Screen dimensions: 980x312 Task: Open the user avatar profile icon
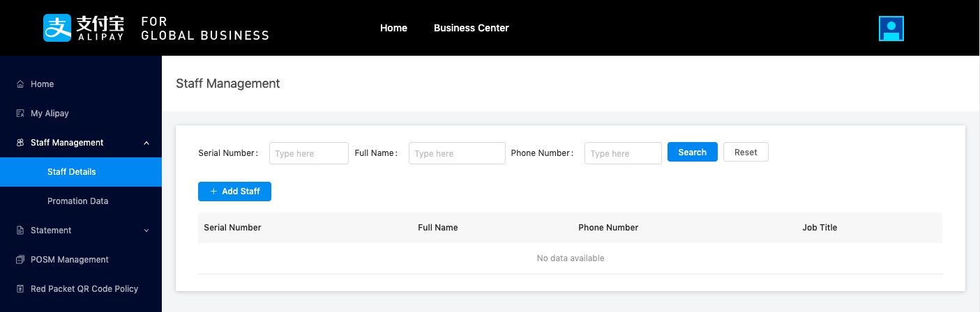[891, 29]
